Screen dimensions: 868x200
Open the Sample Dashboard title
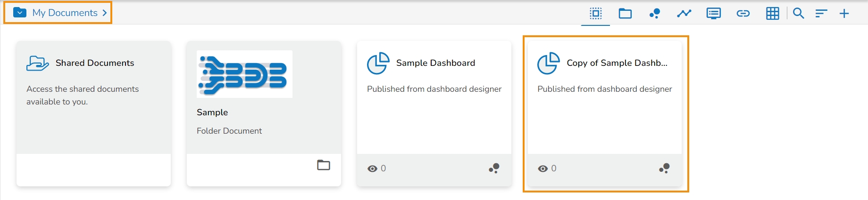click(435, 63)
